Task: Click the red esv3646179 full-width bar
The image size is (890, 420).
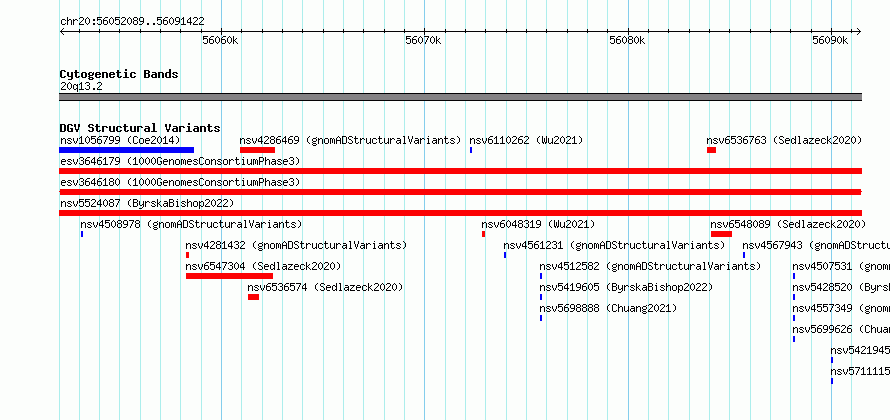Action: 460,171
